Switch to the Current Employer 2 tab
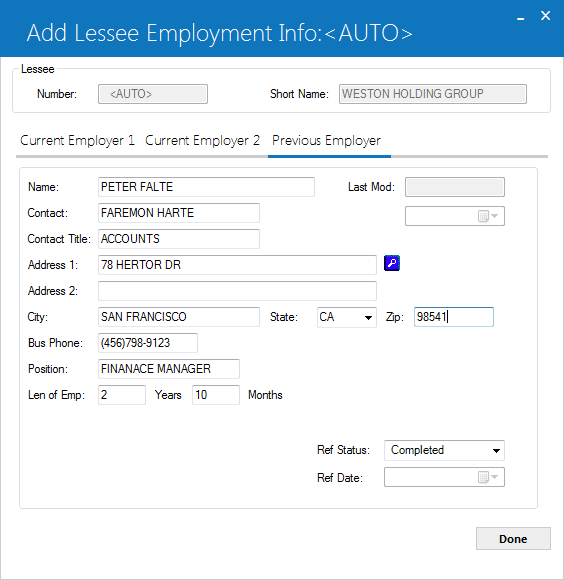564x580 pixels. coord(202,141)
